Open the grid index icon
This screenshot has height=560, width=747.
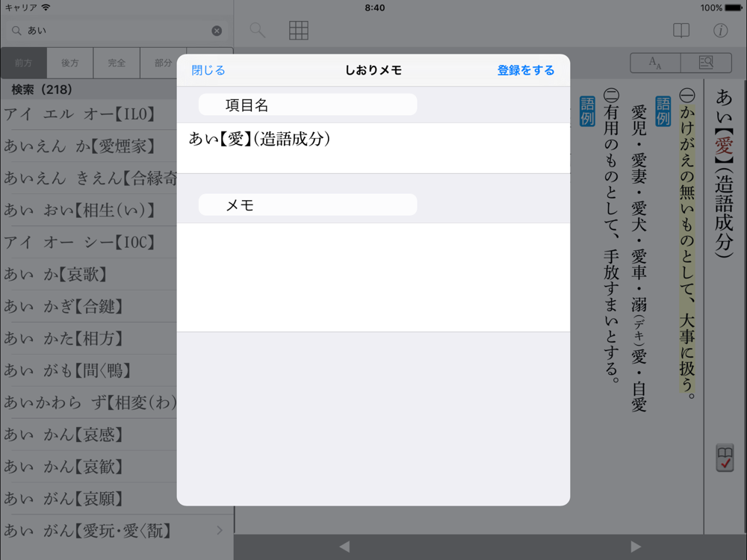[x=299, y=31]
